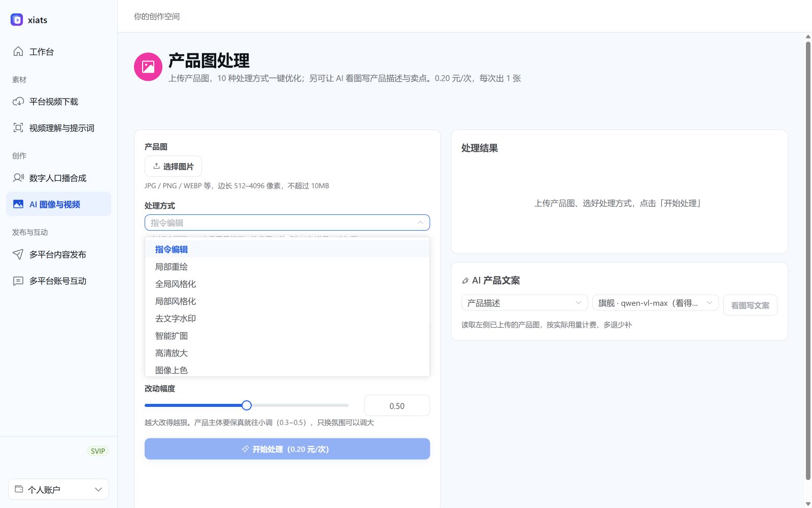Click the 平台视频下载 cloud download icon

pos(18,102)
